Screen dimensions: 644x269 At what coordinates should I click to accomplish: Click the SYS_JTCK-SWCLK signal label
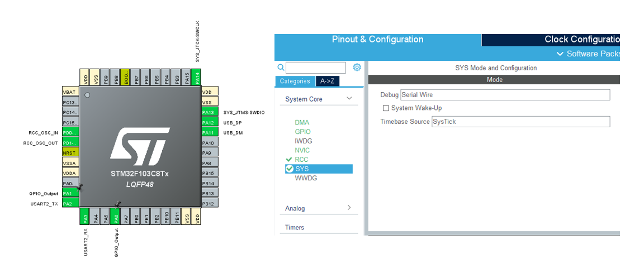[x=197, y=41]
